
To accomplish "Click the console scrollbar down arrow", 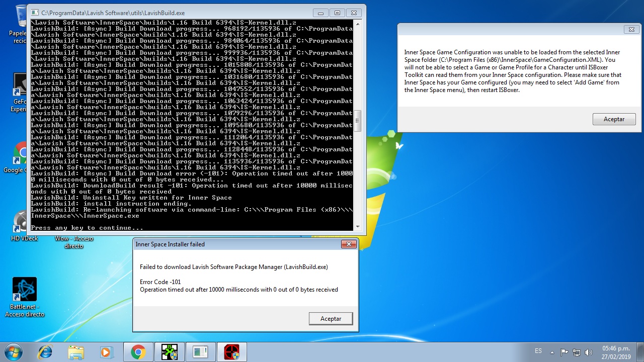I will 358,226.
